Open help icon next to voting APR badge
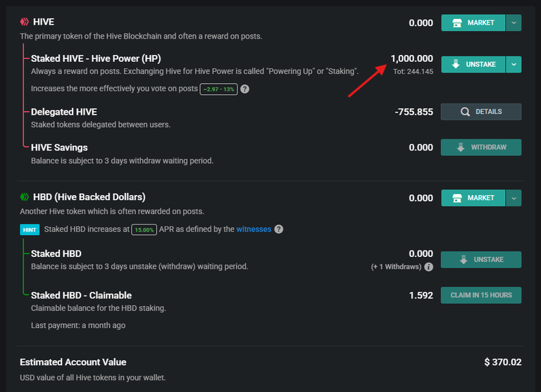This screenshot has width=541, height=392. 244,89
